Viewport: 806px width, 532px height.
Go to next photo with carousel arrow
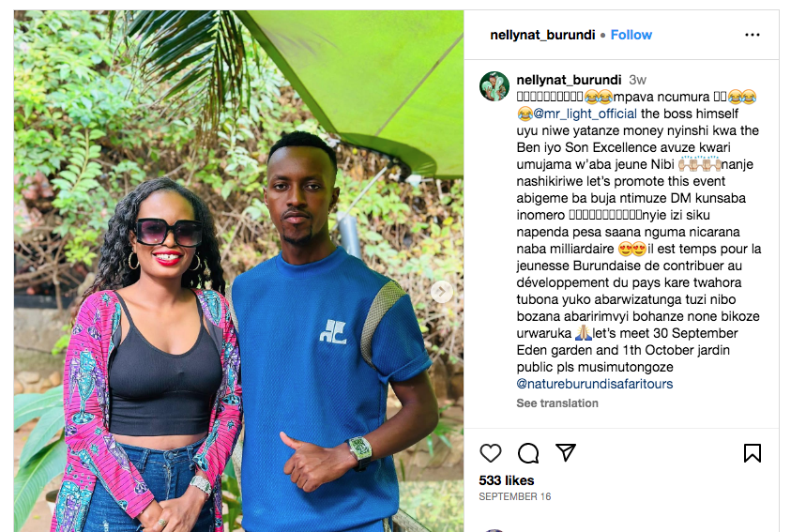[x=442, y=292]
